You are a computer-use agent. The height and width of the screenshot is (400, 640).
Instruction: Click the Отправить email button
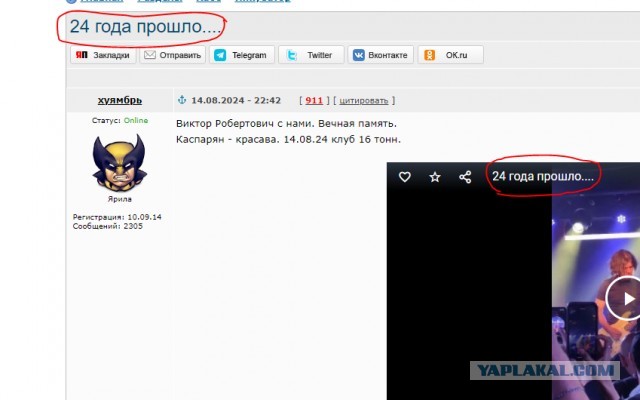click(173, 55)
